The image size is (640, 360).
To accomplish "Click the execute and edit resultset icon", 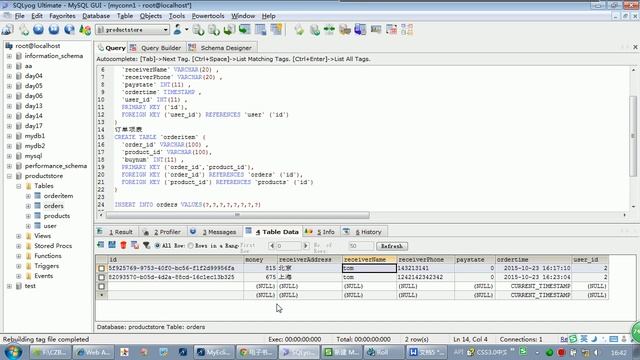I will pos(69,30).
